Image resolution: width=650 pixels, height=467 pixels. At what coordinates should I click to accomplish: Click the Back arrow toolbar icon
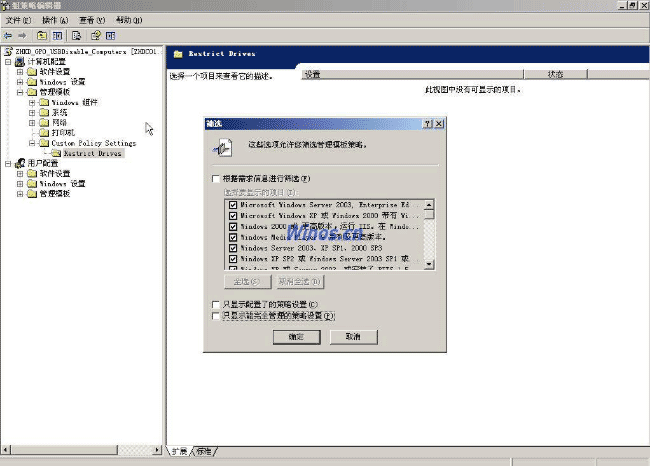click(x=8, y=36)
